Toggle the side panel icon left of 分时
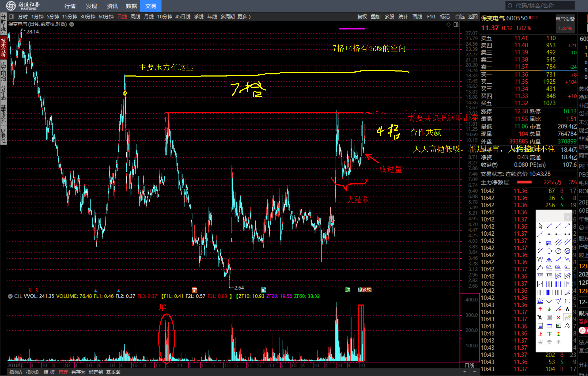This screenshot has width=588, height=376. 11,17
